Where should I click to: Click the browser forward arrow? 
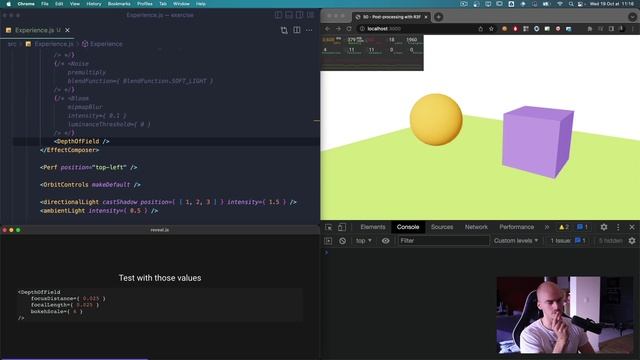(x=338, y=29)
